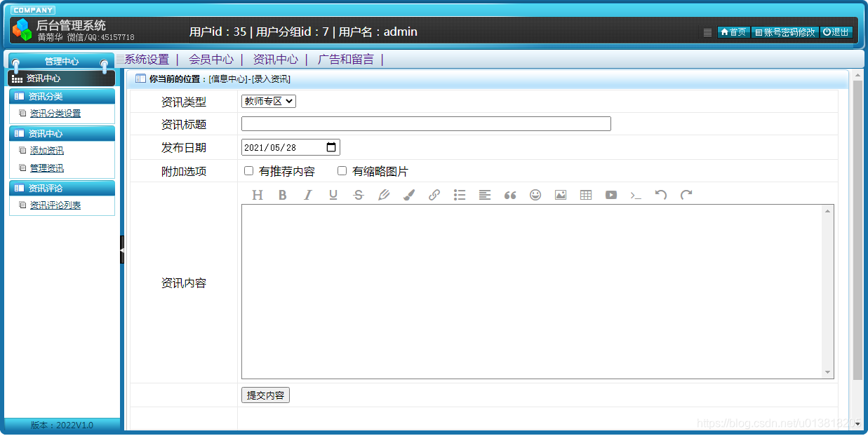Screen dimensions: 868x436
Task: Apply strikethrough formatting in the editor
Action: pyautogui.click(x=358, y=195)
